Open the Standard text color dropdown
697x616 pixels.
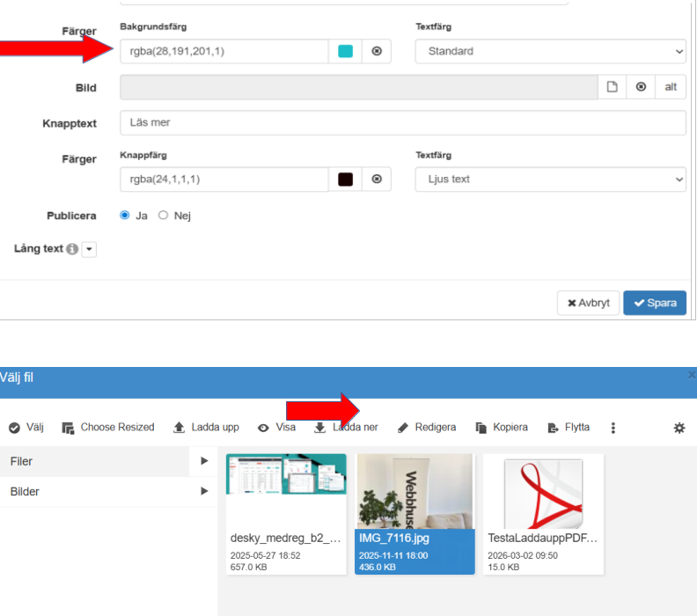[x=550, y=51]
